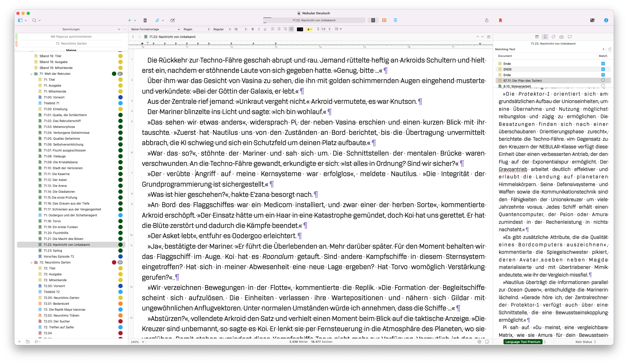Select 72: Neurotims Garten collection tab
The width and height of the screenshot is (628, 364).
click(71, 44)
